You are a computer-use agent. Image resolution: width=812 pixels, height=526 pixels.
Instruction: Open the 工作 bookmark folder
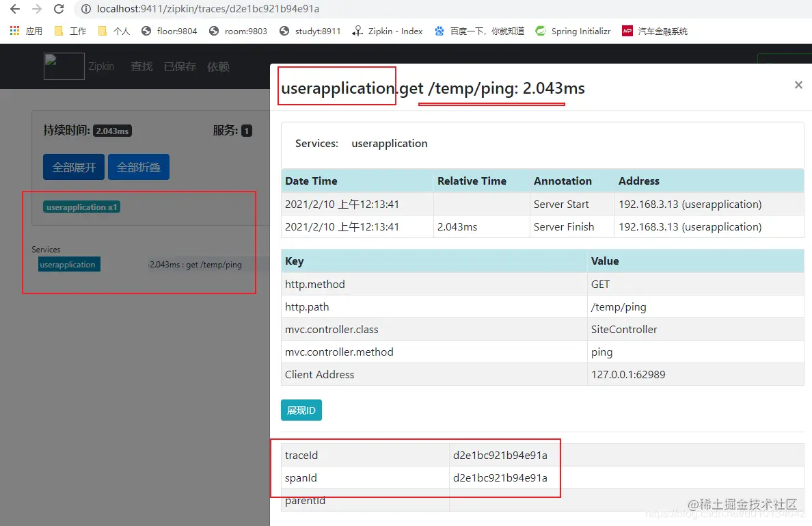click(x=70, y=31)
